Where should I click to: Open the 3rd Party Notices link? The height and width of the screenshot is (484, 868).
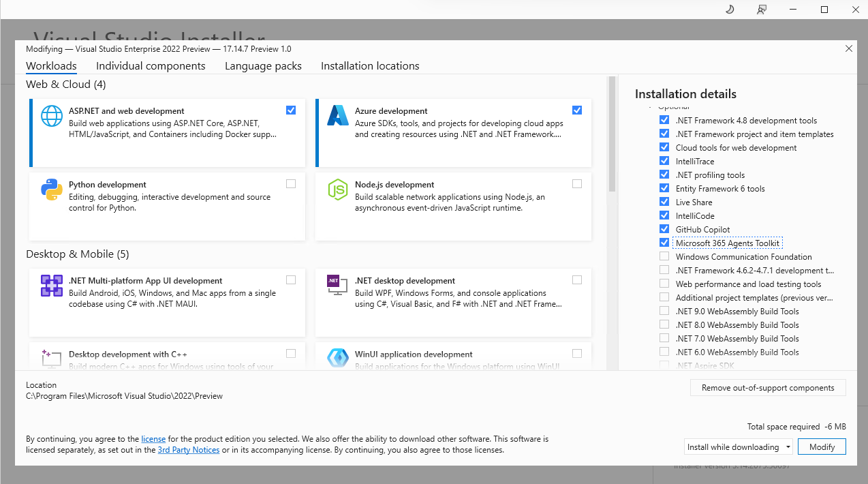[x=189, y=450]
